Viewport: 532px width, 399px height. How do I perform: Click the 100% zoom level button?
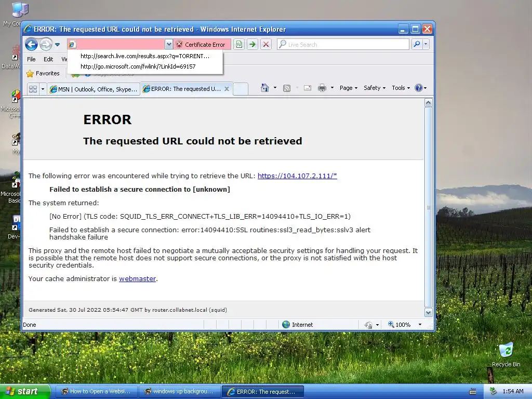pos(400,325)
